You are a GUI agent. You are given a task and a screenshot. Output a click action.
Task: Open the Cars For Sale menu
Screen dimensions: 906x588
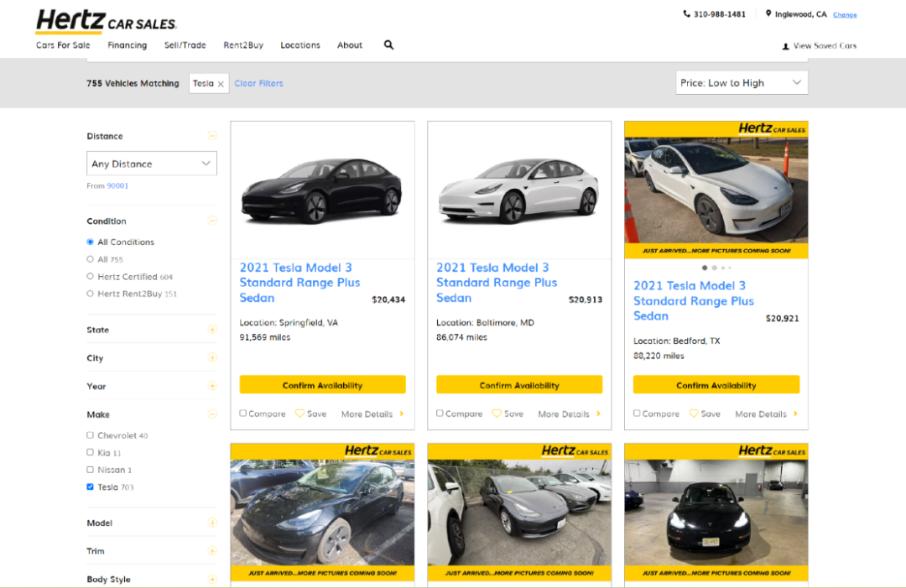(x=63, y=45)
